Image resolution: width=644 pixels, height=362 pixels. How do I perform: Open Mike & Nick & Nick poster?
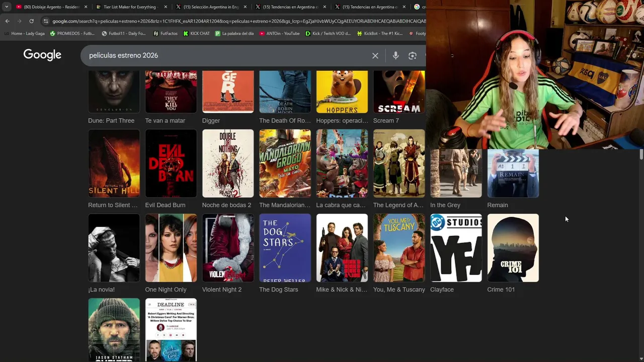[x=342, y=248]
